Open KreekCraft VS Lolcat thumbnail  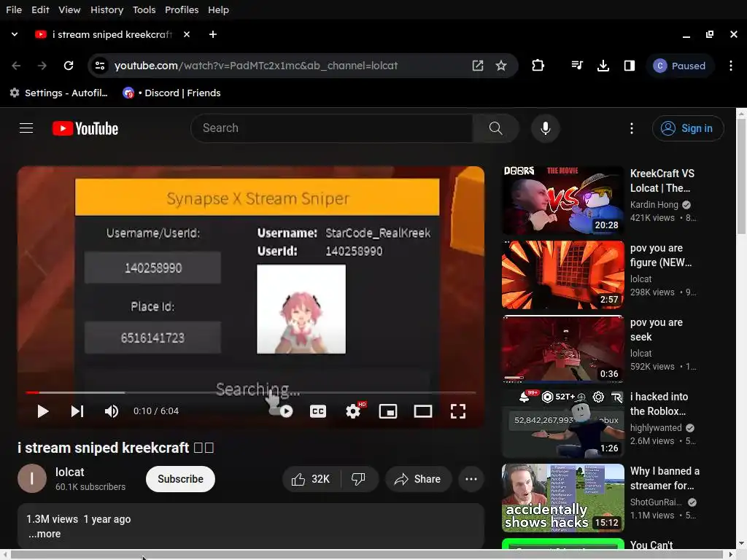click(562, 200)
